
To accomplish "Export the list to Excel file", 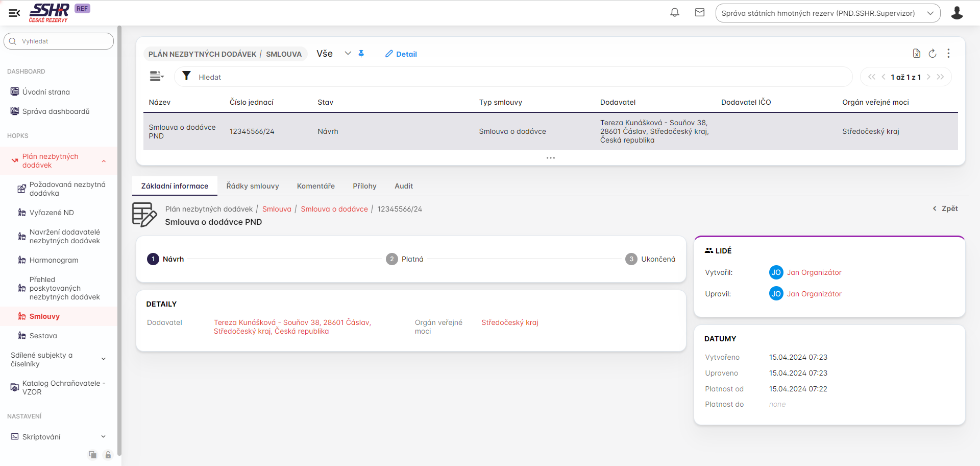I will coord(916,54).
